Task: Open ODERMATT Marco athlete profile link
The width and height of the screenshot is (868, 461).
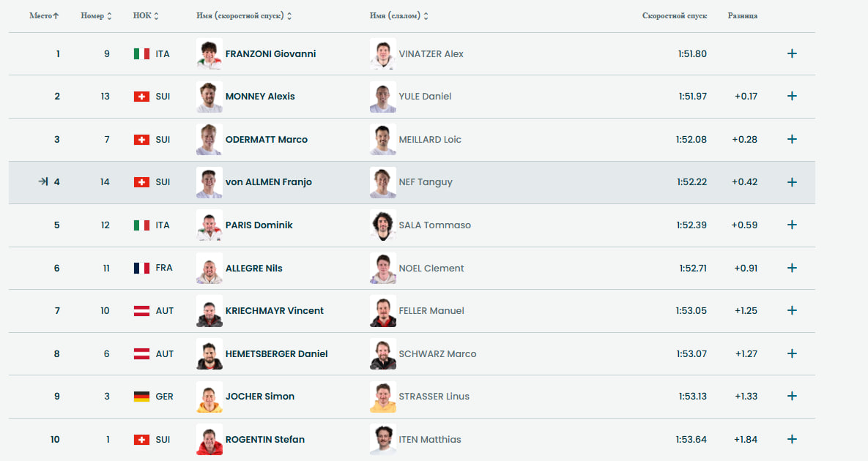Action: (x=267, y=139)
